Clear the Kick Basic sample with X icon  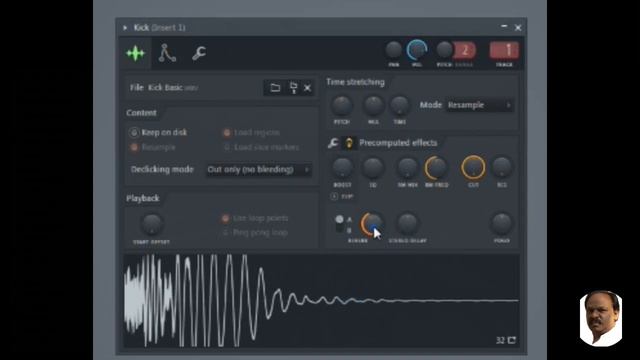[x=307, y=88]
